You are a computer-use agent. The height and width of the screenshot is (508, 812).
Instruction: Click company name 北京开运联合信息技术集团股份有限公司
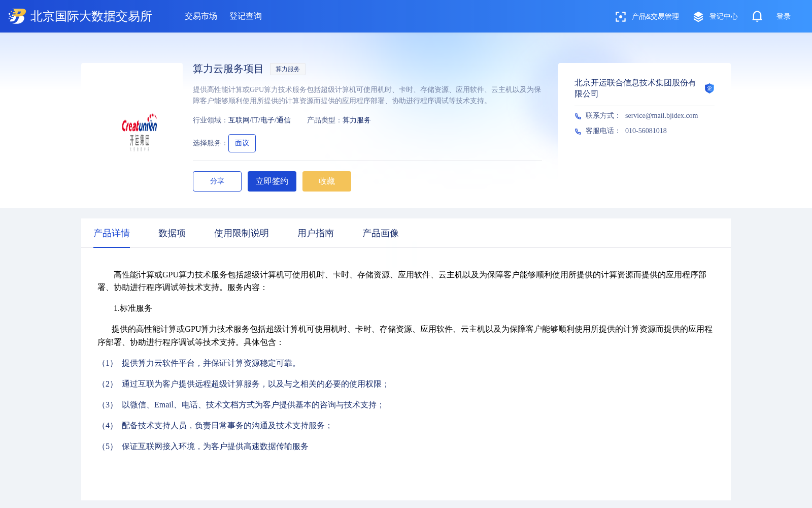[635, 88]
